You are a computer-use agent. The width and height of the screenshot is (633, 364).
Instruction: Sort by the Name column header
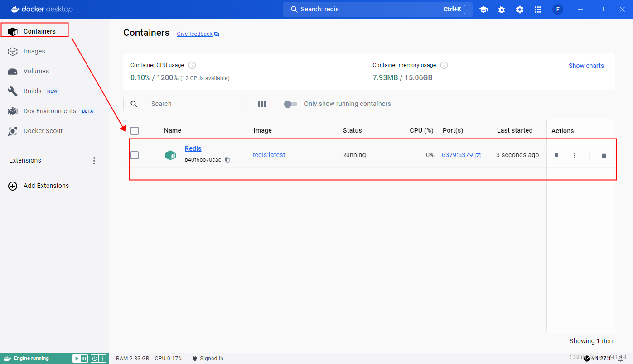click(173, 130)
